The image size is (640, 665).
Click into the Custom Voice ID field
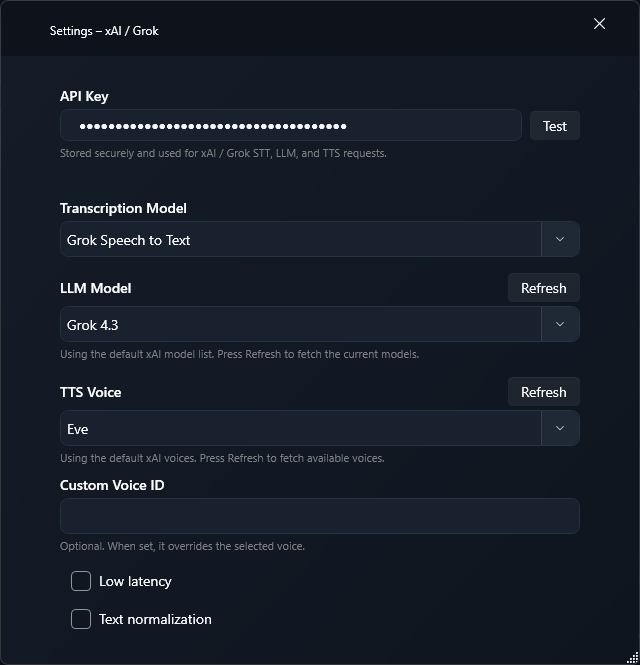(x=320, y=516)
